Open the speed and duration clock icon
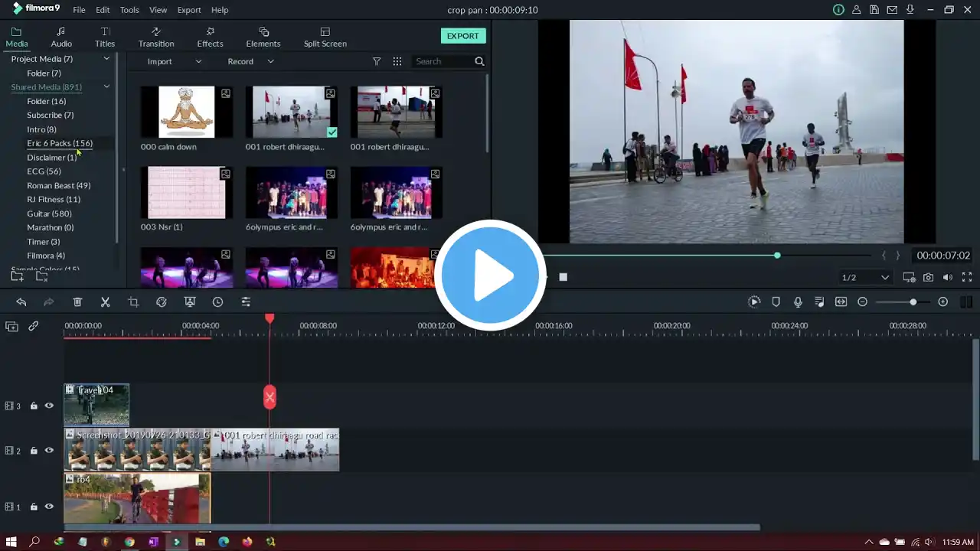The width and height of the screenshot is (980, 551). [x=217, y=302]
